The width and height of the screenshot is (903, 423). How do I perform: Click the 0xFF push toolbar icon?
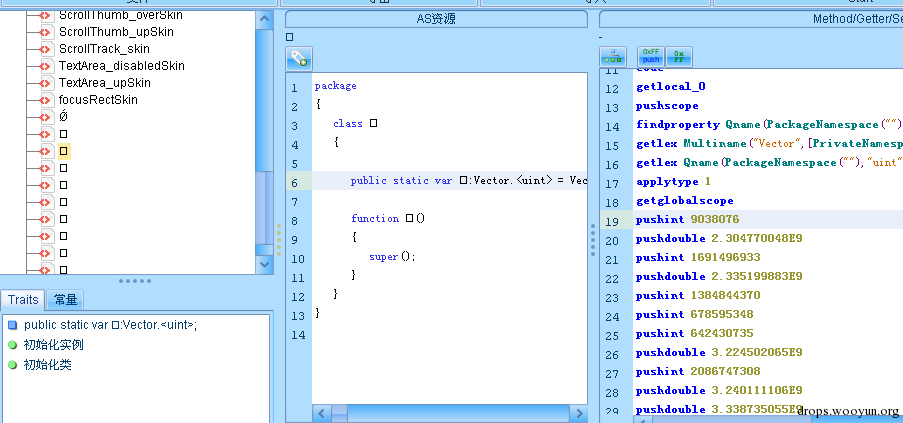coord(651,56)
